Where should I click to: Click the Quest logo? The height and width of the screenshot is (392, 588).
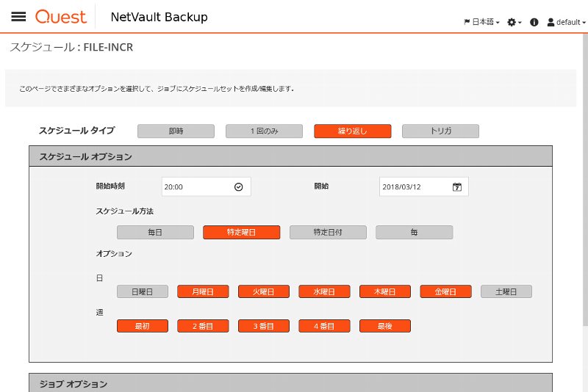61,17
